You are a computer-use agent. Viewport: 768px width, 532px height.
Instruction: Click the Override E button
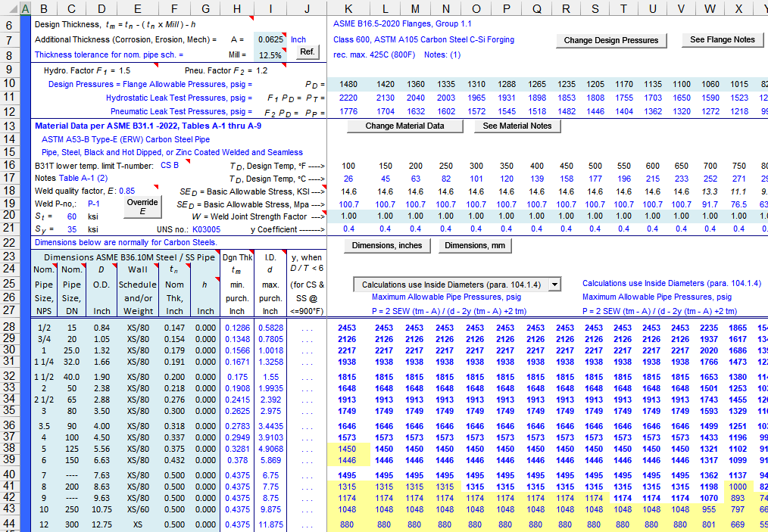(x=142, y=207)
